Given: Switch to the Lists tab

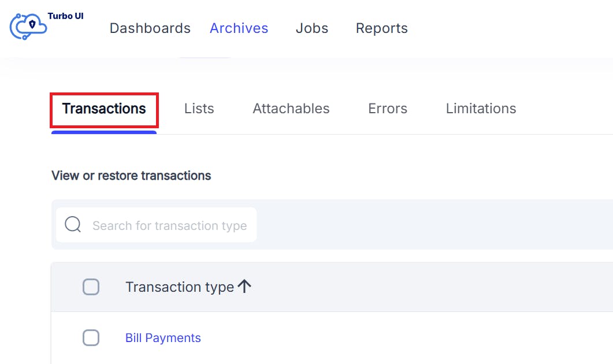Looking at the screenshot, I should point(199,109).
